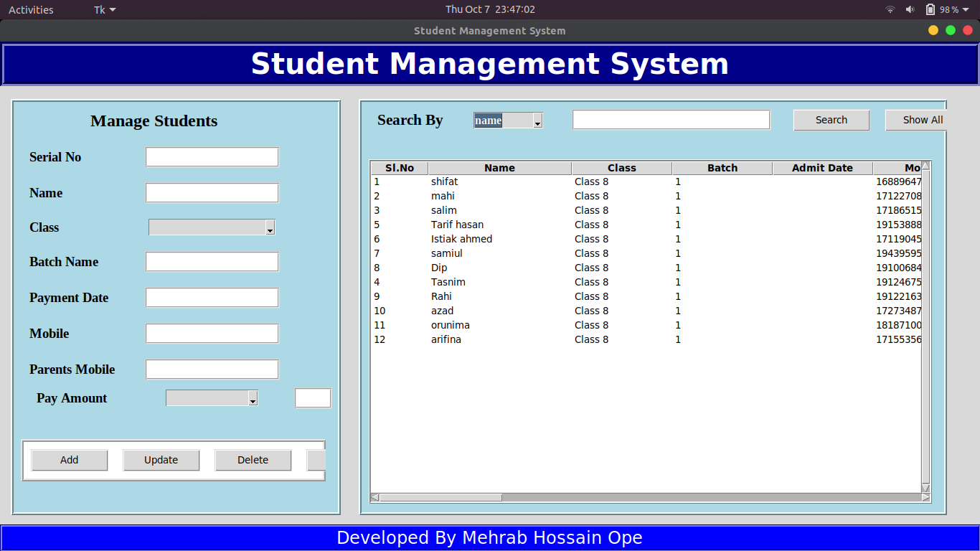Open the Search By dropdown
Image resolution: width=980 pixels, height=551 pixels.
[537, 120]
